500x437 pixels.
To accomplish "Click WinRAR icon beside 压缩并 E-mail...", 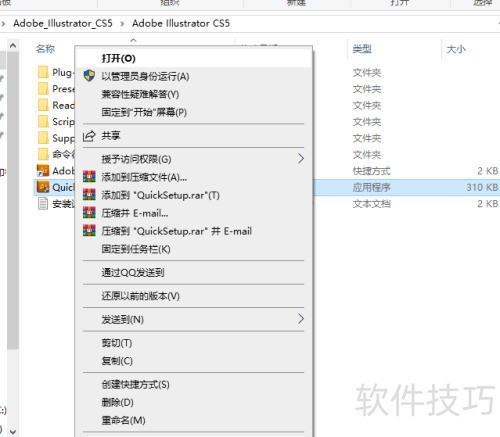I will tap(89, 213).
